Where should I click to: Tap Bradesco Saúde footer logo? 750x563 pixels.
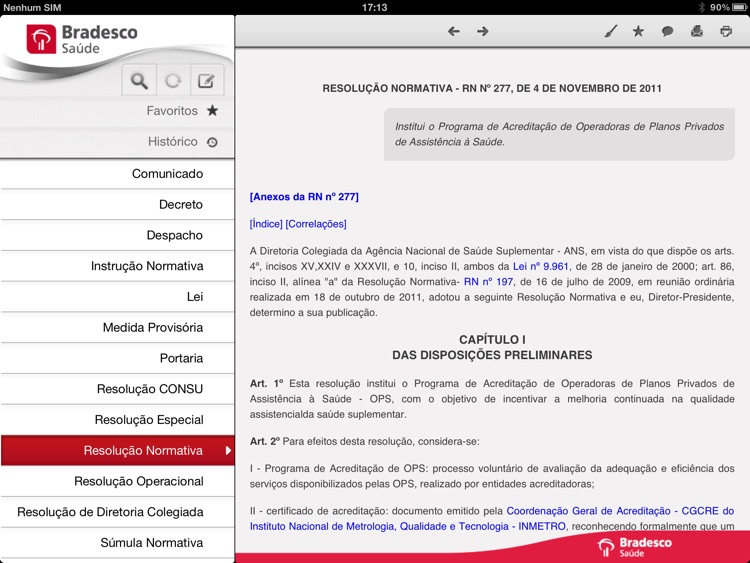(x=634, y=547)
